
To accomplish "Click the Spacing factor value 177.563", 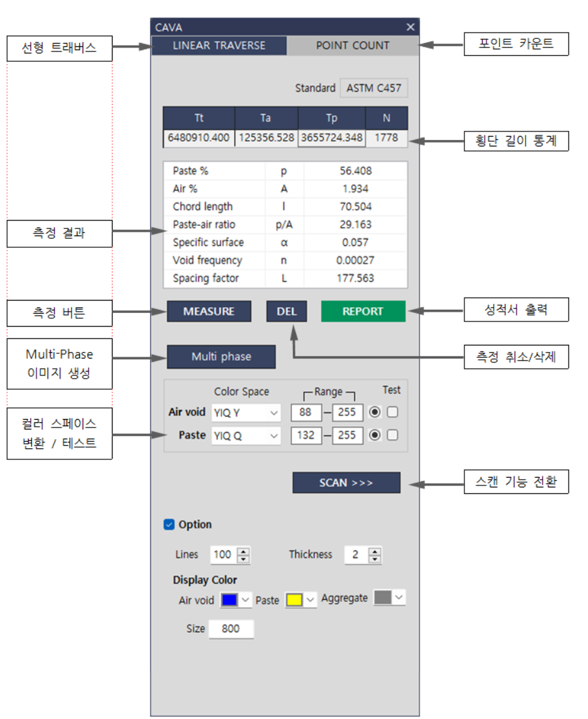I will tap(356, 278).
